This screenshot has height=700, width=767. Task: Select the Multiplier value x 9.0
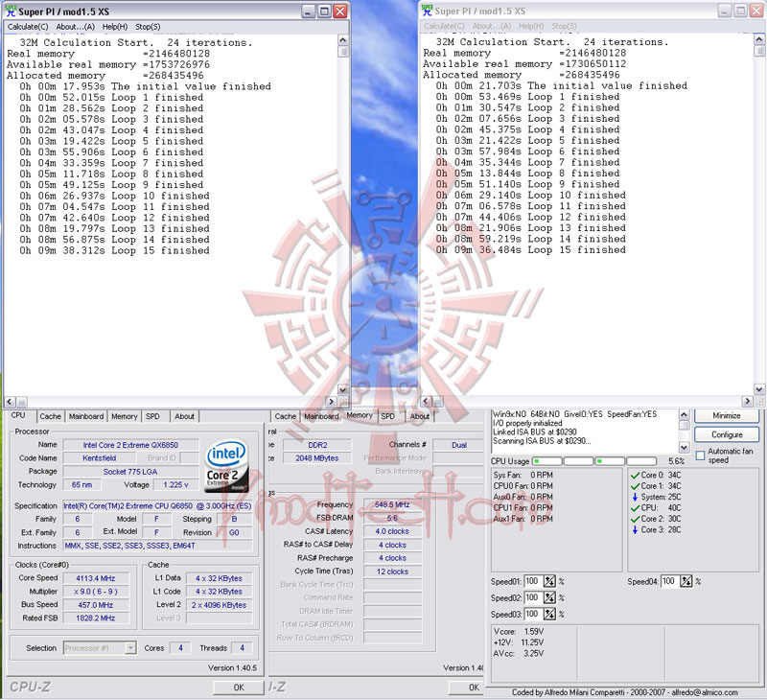coord(96,592)
